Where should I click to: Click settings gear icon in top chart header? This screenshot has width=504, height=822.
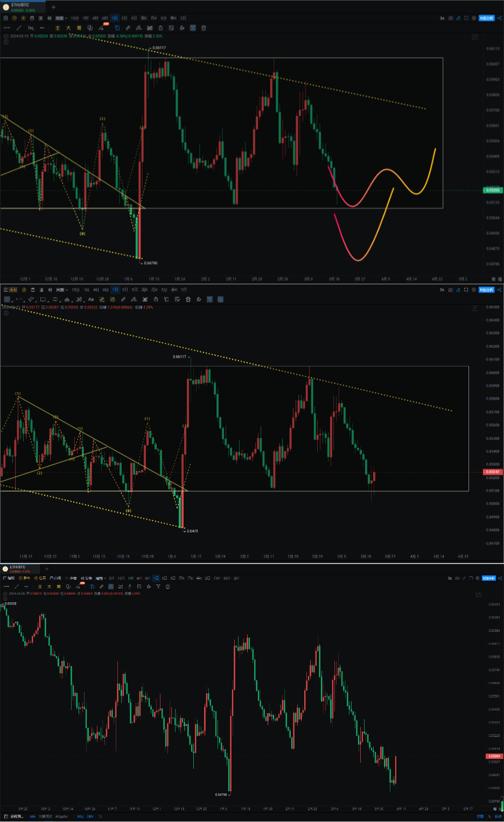tap(474, 18)
